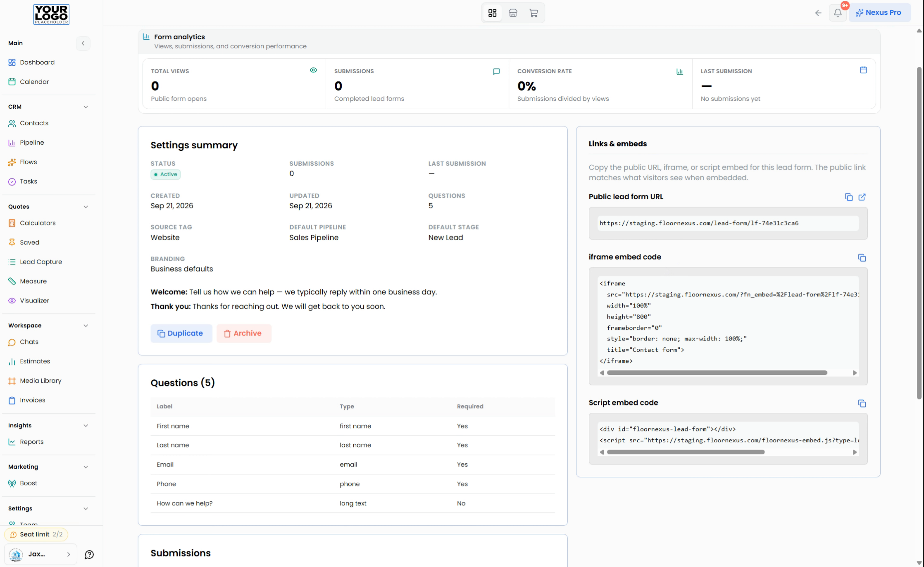This screenshot has height=567, width=924.
Task: Click the Submissions message icon
Action: pyautogui.click(x=496, y=71)
